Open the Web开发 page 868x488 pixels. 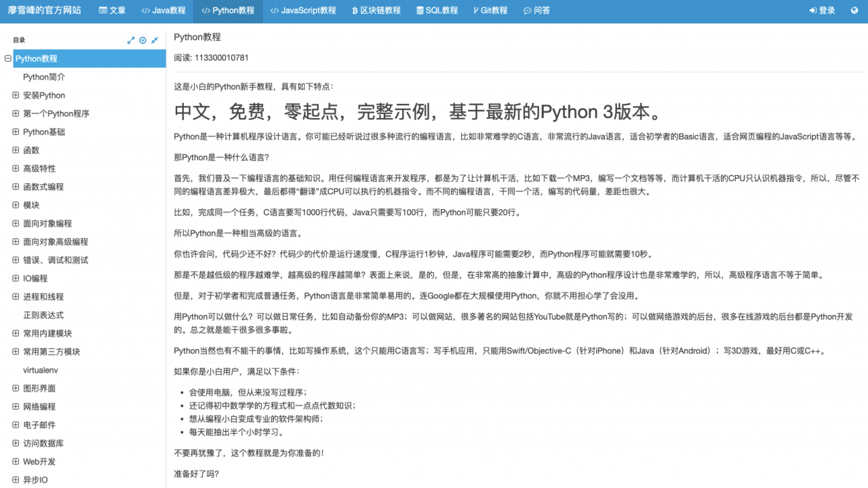[39, 462]
